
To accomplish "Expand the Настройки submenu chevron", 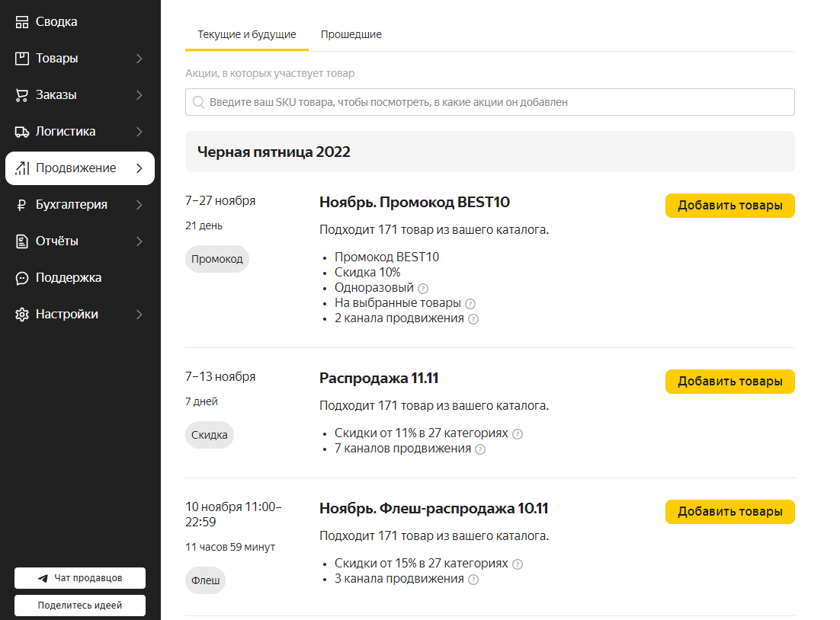I will [x=139, y=315].
